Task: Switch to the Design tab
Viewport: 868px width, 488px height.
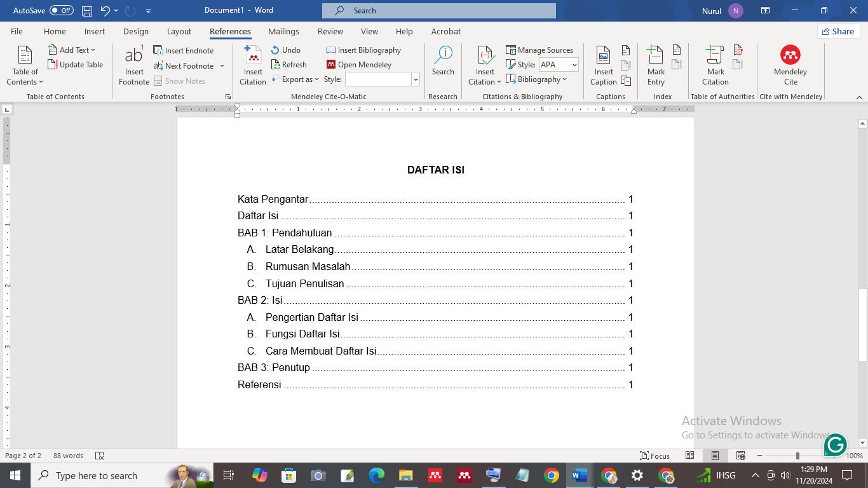Action: pos(136,31)
